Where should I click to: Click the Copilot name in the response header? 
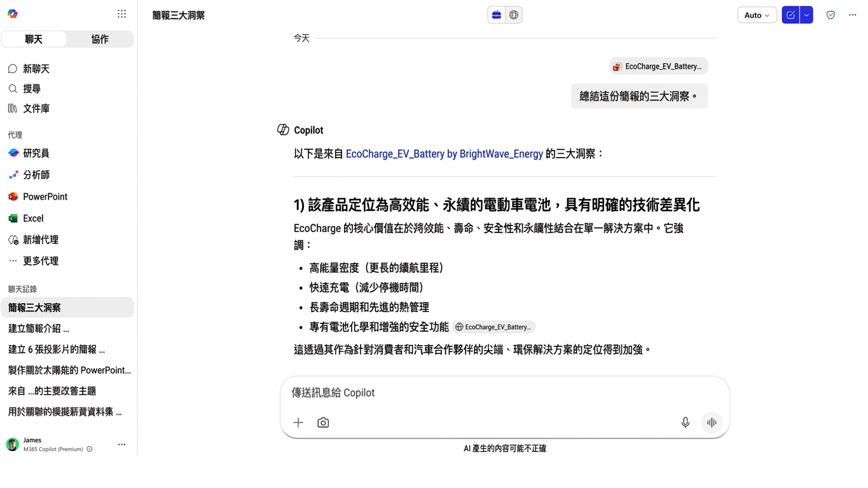[308, 130]
